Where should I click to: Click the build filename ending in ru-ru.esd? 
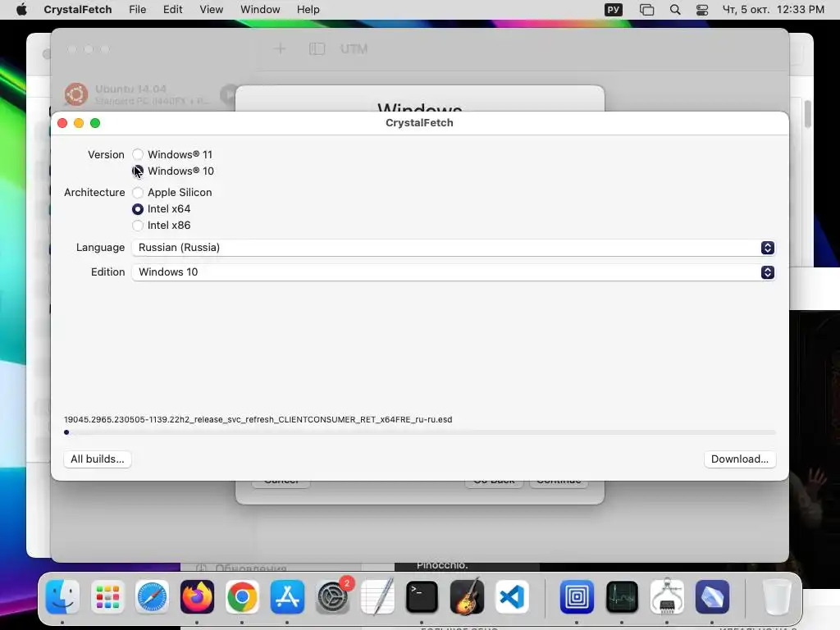pos(258,419)
